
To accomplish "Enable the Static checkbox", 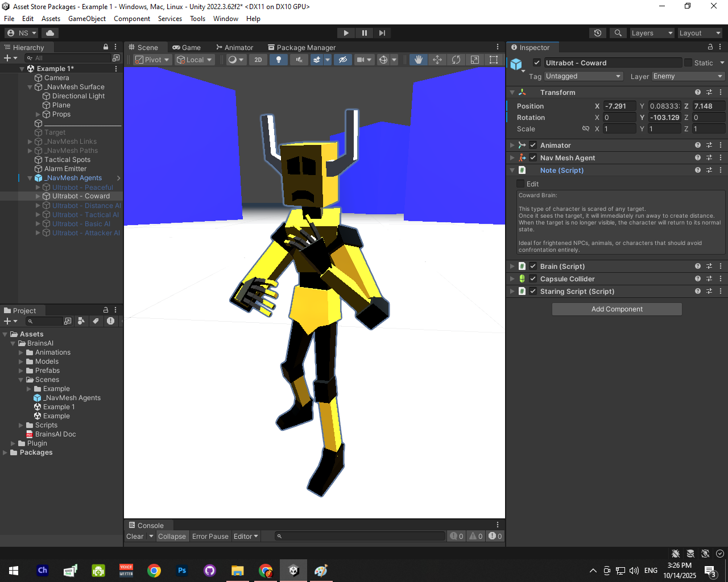I will coord(688,63).
